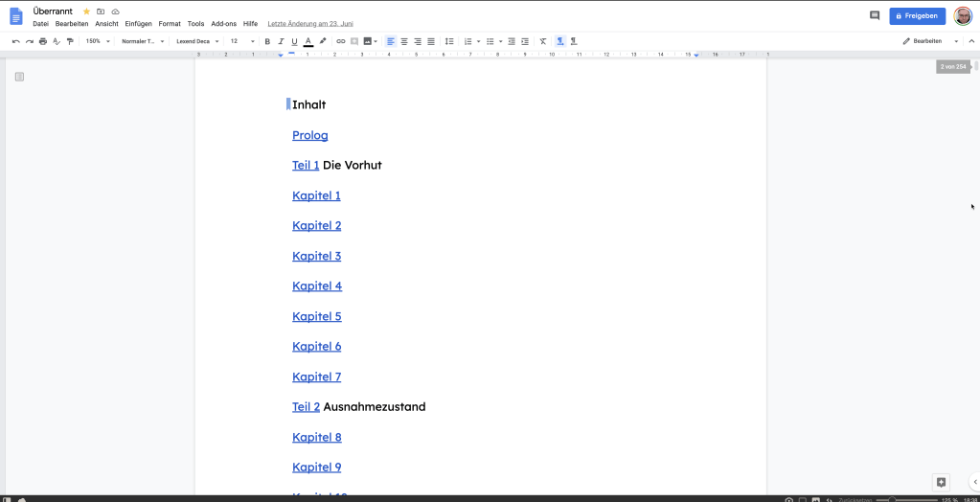Open the Format menu
The width and height of the screenshot is (980, 502).
point(170,23)
